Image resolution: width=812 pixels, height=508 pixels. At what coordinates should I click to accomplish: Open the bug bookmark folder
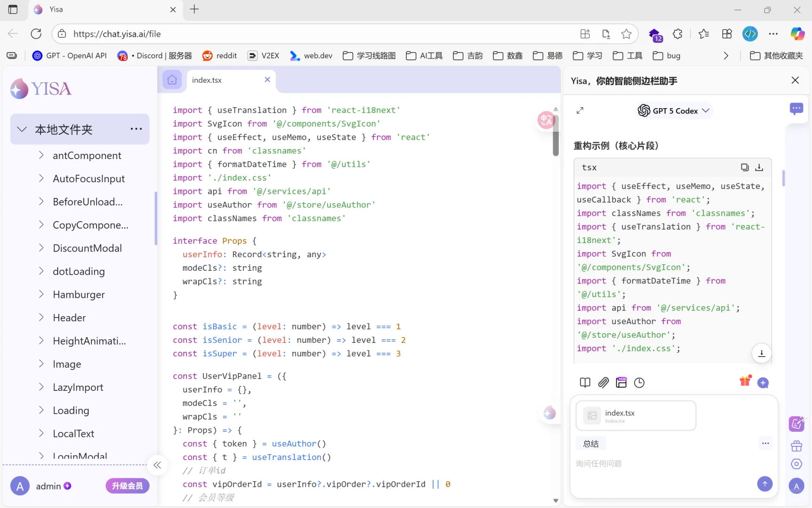667,56
